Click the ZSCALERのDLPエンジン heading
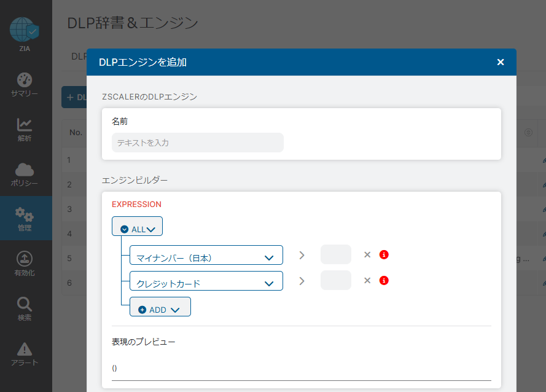 [x=149, y=97]
